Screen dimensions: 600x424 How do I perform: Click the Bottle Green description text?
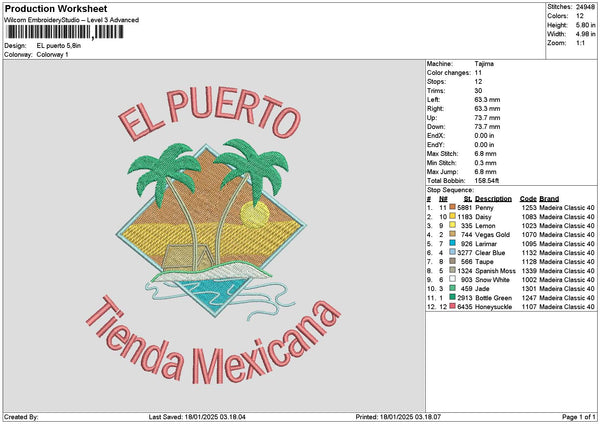pos(493,298)
